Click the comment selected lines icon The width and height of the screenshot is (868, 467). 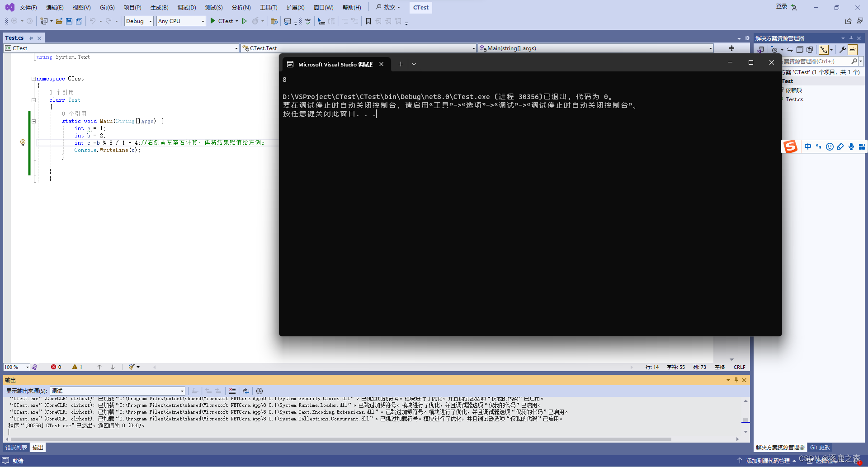click(x=345, y=21)
